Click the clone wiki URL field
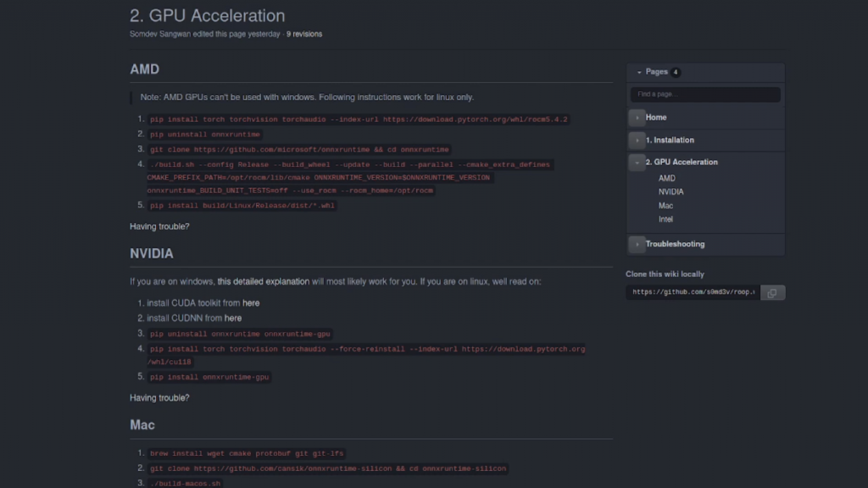Image resolution: width=868 pixels, height=488 pixels. (693, 292)
